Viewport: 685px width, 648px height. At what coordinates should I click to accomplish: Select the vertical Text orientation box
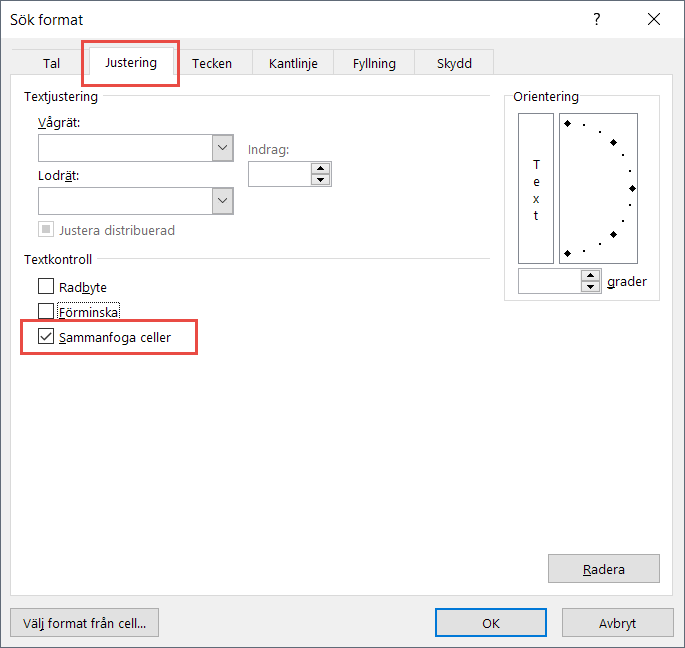tap(535, 188)
